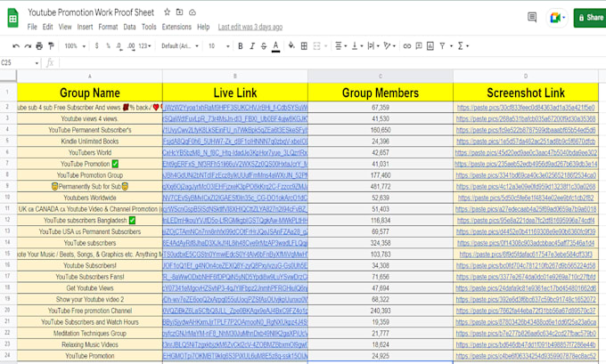Click the Redo icon in toolbar
Viewport: 606px width, 364px height.
pos(28,46)
